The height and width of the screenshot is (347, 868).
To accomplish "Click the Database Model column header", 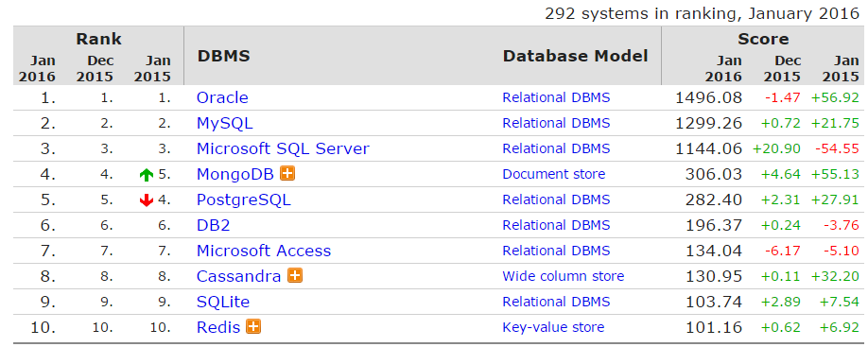I will 575,56.
